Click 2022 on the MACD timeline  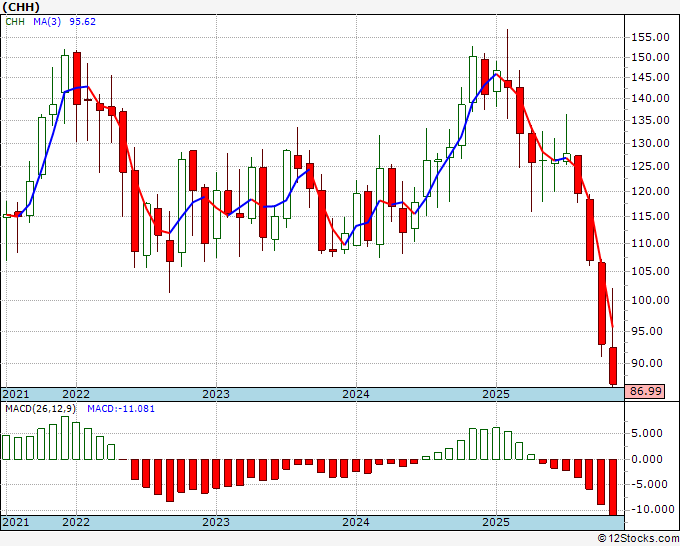(x=76, y=522)
